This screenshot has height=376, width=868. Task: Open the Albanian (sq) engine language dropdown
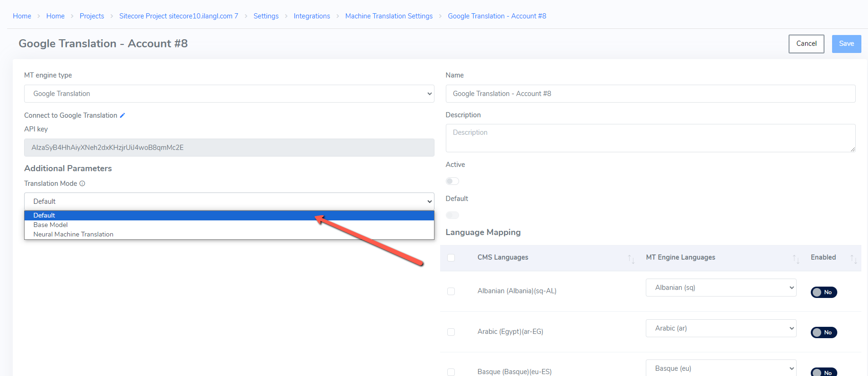pos(721,288)
